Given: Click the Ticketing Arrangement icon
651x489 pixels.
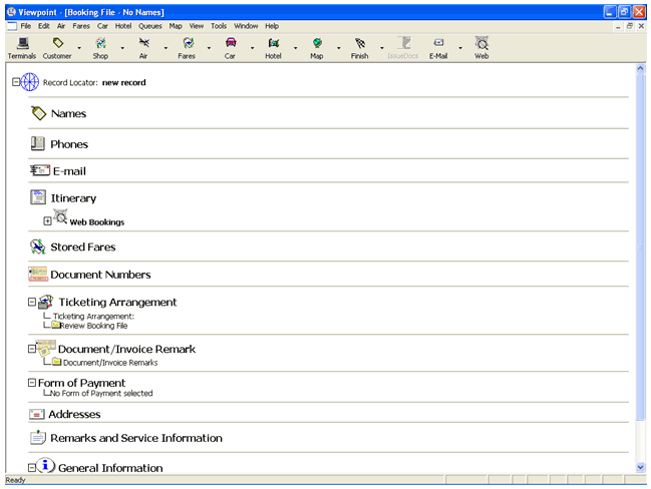Looking at the screenshot, I should (46, 302).
